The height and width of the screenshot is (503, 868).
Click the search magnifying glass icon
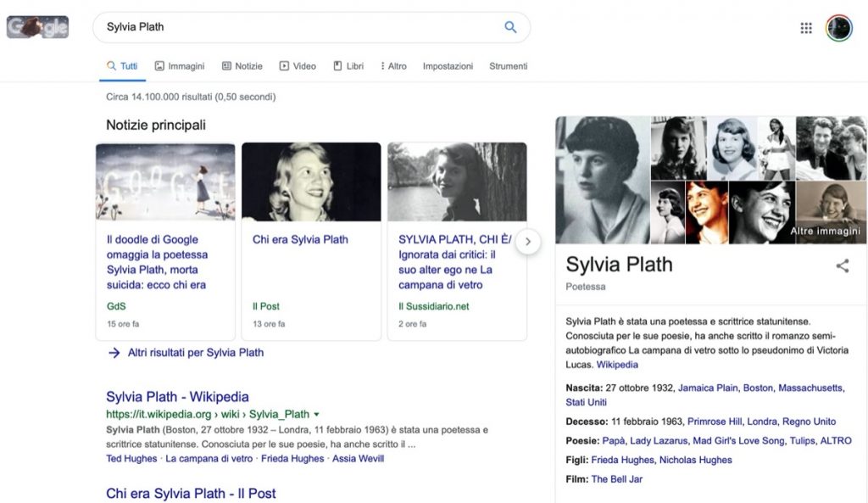coord(510,27)
